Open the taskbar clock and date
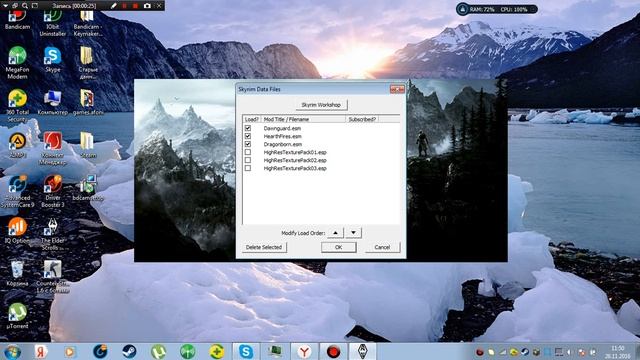Image resolution: width=640 pixels, height=360 pixels. 618,352
